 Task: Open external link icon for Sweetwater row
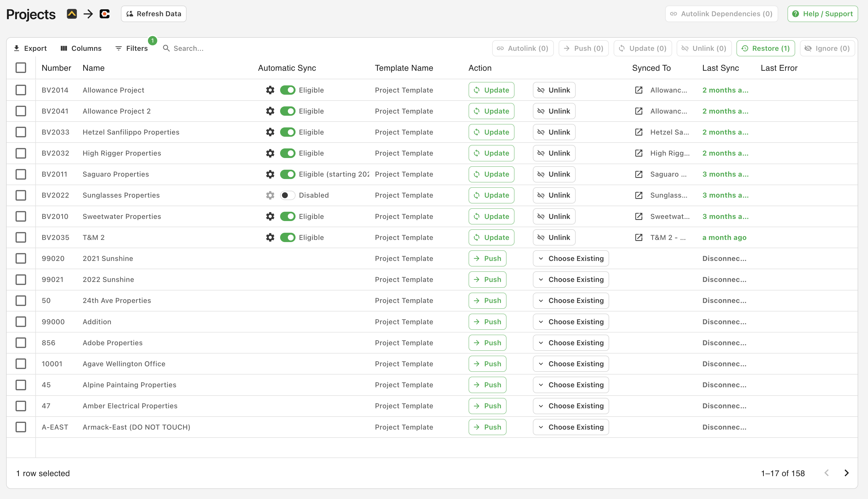[x=639, y=217]
